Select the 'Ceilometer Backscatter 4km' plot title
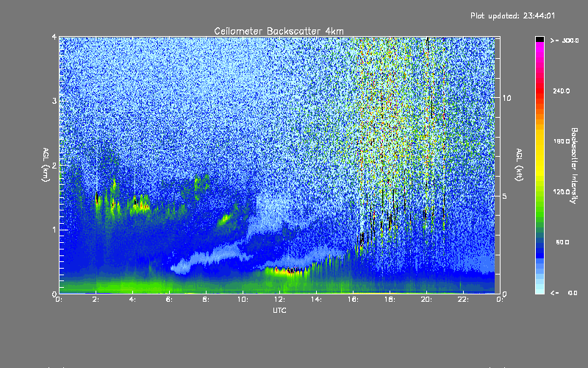This screenshot has height=368, width=588. pyautogui.click(x=279, y=31)
